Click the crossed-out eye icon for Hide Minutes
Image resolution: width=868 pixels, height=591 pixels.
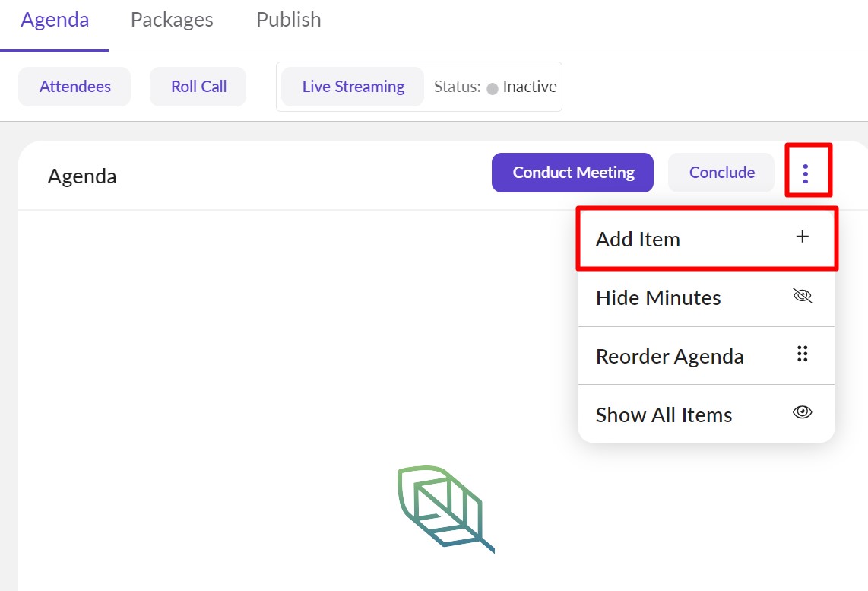coord(802,297)
